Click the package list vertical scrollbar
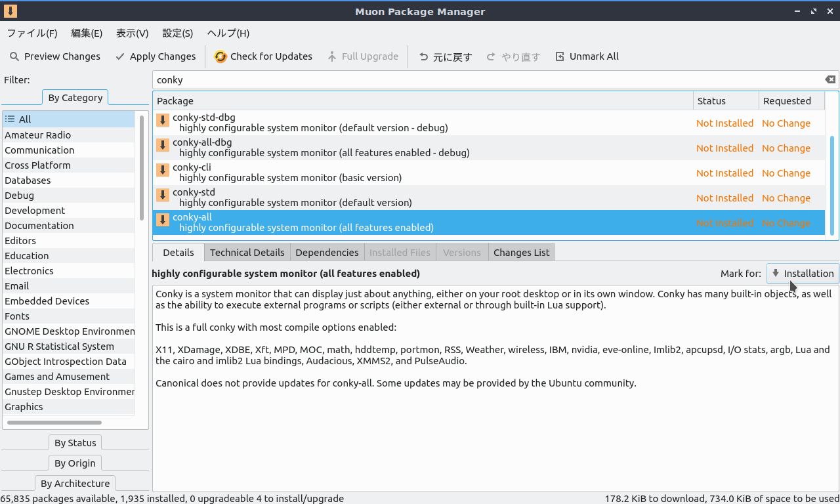840x504 pixels. pos(832,185)
